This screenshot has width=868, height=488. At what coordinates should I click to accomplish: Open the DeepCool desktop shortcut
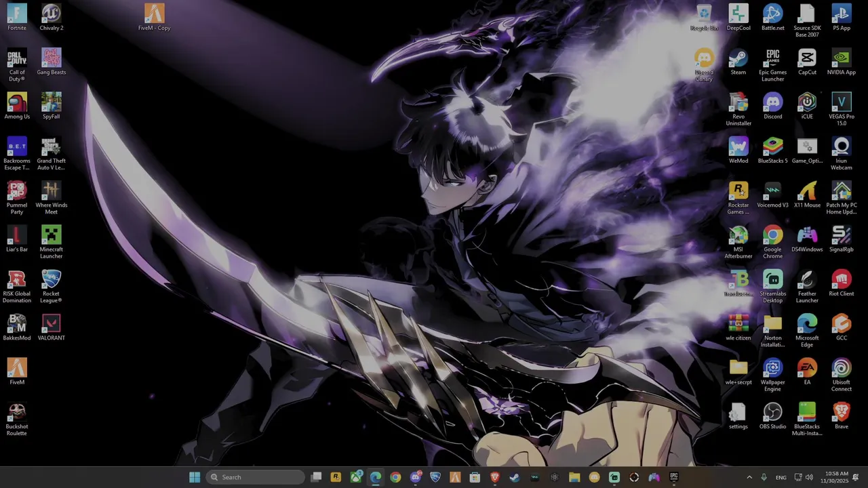(x=738, y=18)
